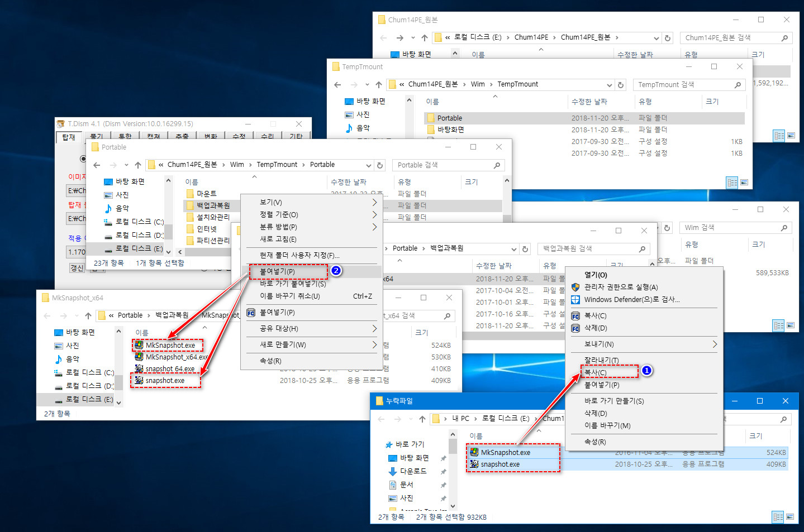
Task: Select 문서 in 누락파일 quick access
Action: click(406, 485)
